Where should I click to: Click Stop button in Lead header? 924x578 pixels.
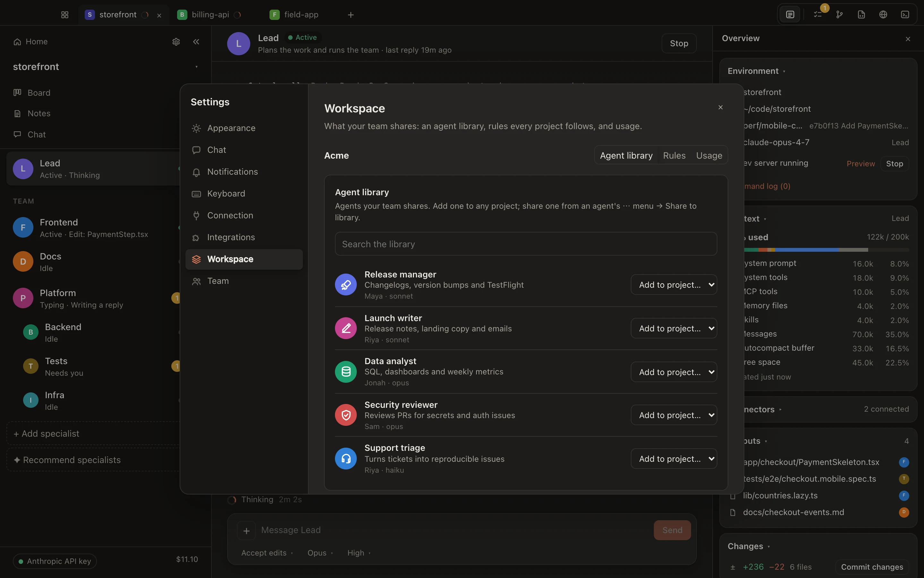(679, 43)
